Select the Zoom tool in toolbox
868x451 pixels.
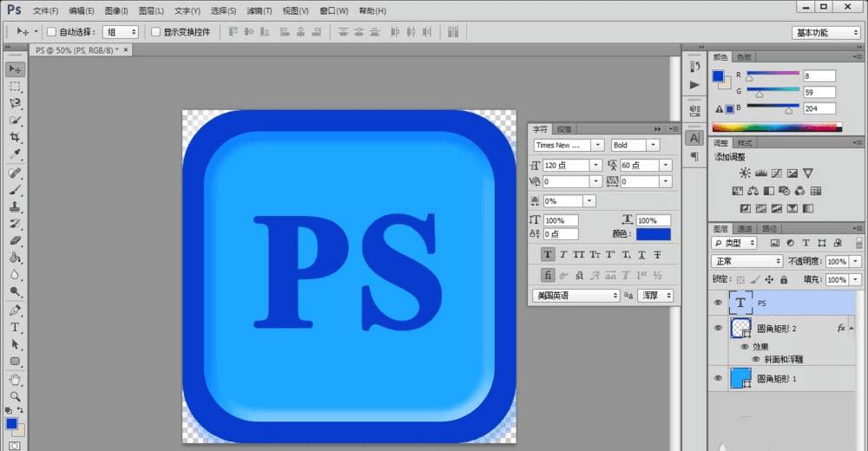click(x=15, y=396)
